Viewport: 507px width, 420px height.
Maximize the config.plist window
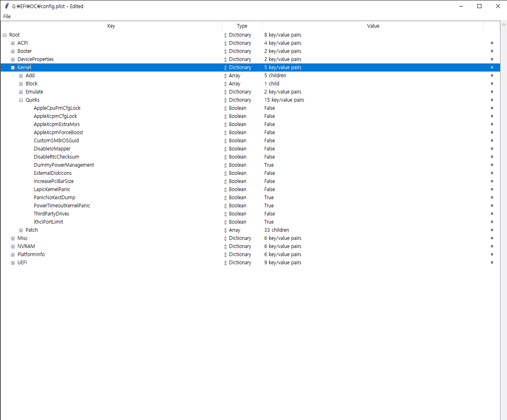[479, 6]
